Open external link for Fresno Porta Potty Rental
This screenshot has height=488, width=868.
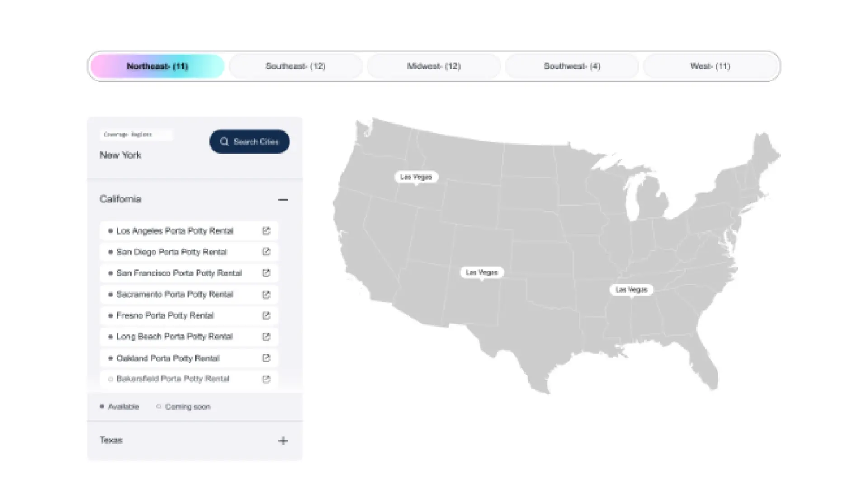[x=266, y=315]
